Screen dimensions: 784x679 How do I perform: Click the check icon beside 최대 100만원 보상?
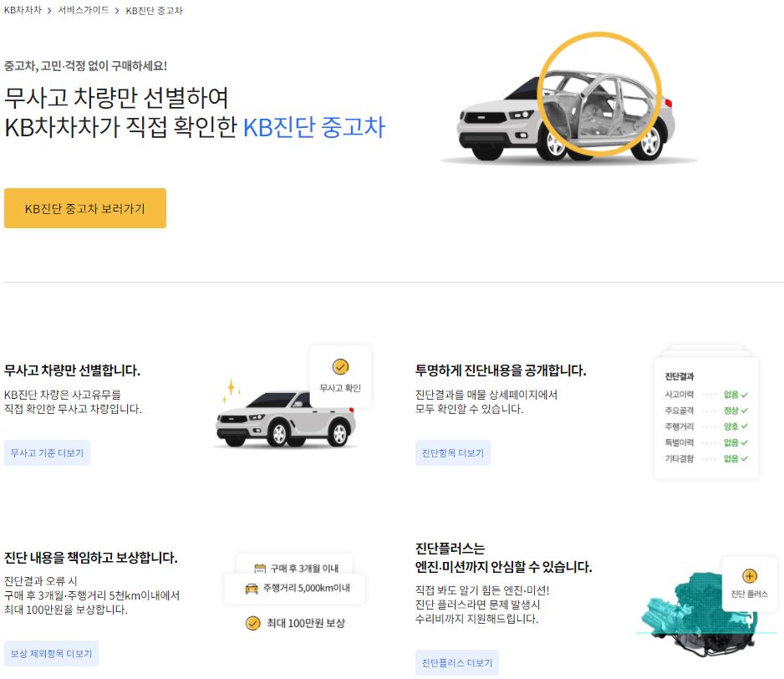253,624
